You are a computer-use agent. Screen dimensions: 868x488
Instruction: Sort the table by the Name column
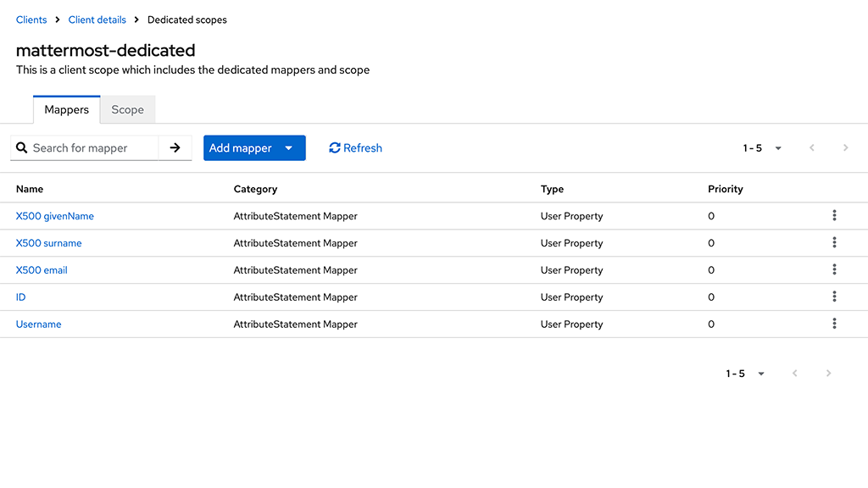tap(29, 188)
